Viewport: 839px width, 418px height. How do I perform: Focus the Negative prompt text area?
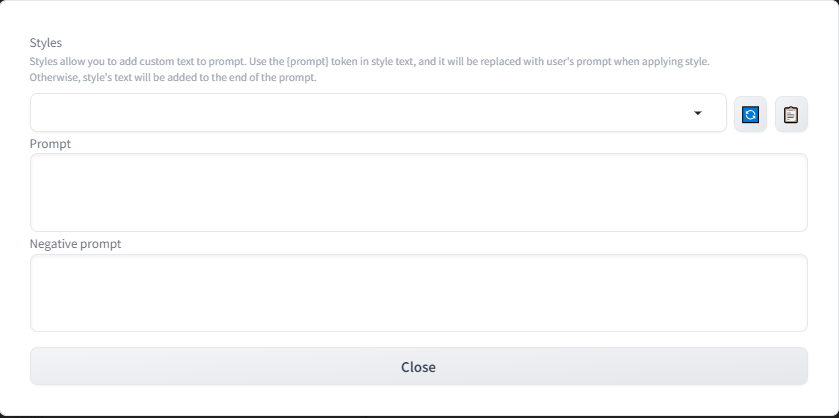pyautogui.click(x=418, y=293)
